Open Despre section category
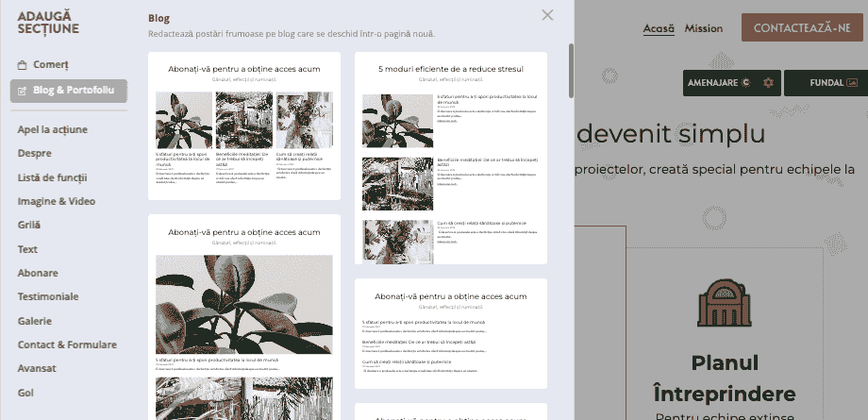Screen dimensions: 868x420 tap(34, 154)
